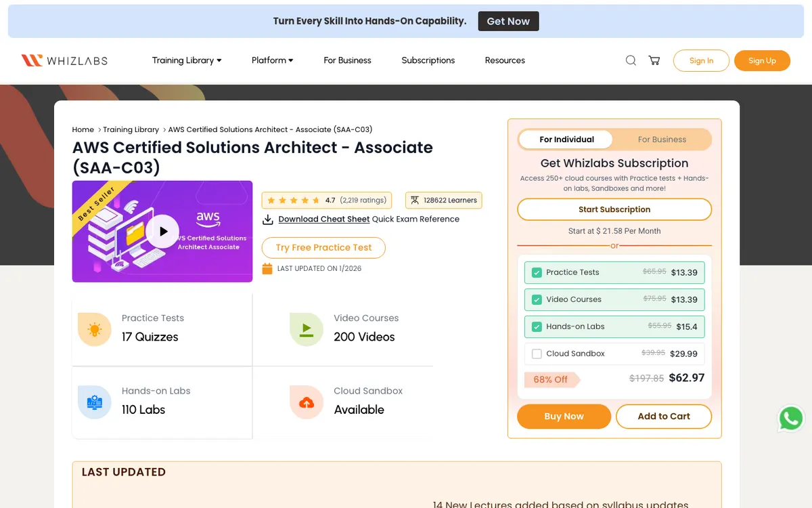Viewport: 812px width, 508px height.
Task: Click the Video Courses play icon
Action: 307,330
